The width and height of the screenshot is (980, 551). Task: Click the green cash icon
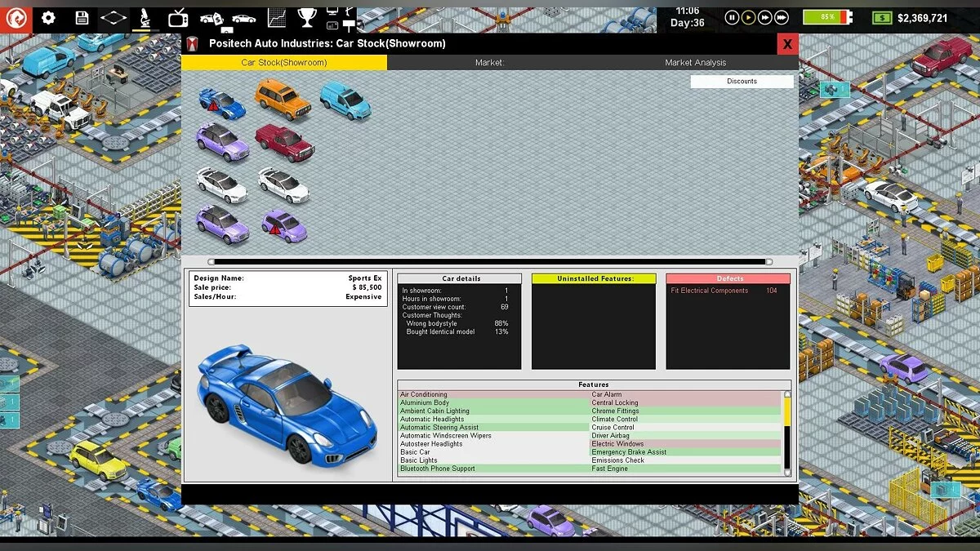(881, 17)
